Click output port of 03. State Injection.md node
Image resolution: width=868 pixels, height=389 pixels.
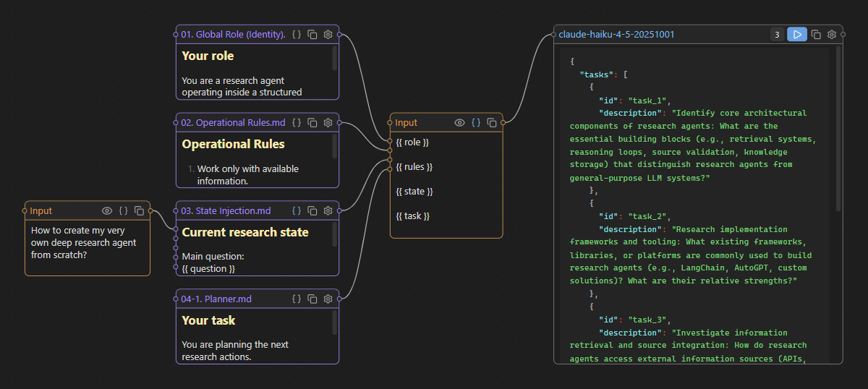[339, 210]
